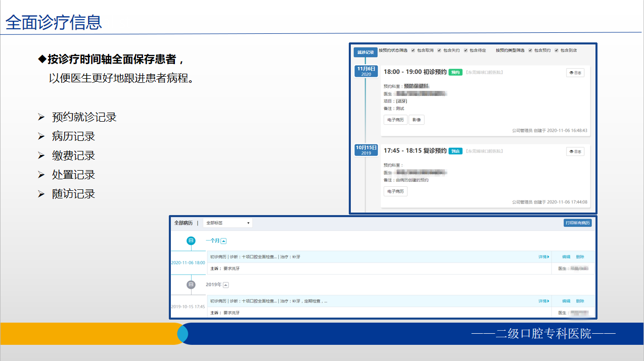Open 电子病历 from the 初诊预约 card
Viewport: 644px width, 361px height.
[395, 120]
